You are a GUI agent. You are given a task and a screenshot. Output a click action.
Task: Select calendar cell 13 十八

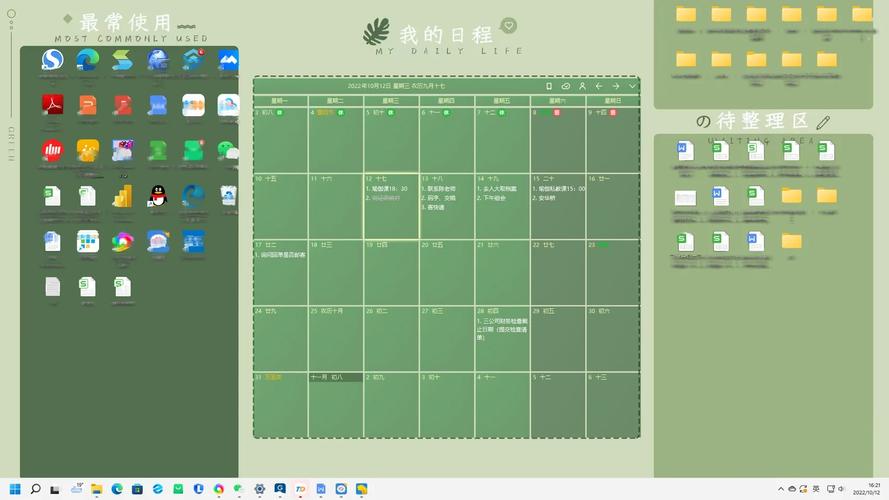pyautogui.click(x=446, y=206)
